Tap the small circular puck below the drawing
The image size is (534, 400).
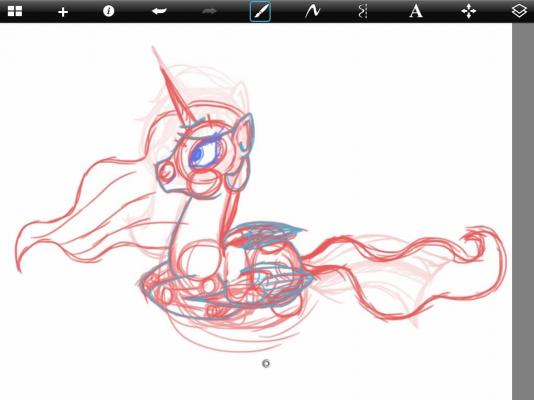tap(266, 364)
